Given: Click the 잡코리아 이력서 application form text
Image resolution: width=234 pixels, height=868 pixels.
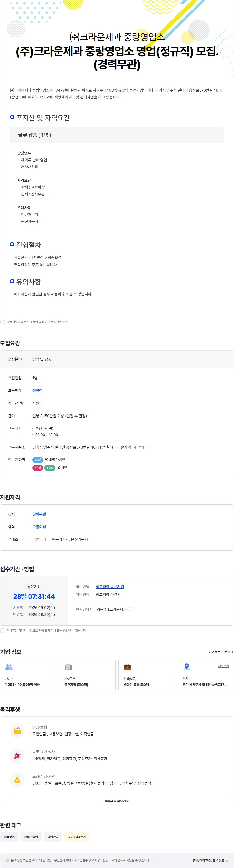Looking at the screenshot, I should click(x=108, y=595).
